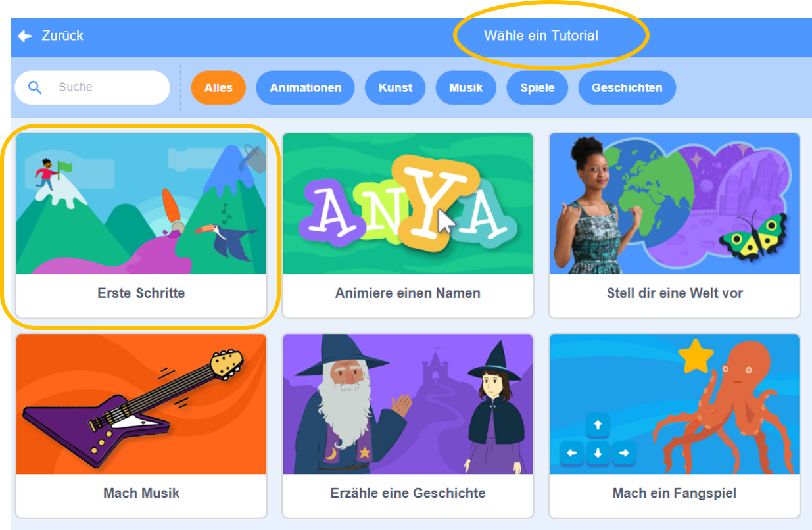Click into the Suche search field
The image size is (812, 530).
(x=92, y=87)
